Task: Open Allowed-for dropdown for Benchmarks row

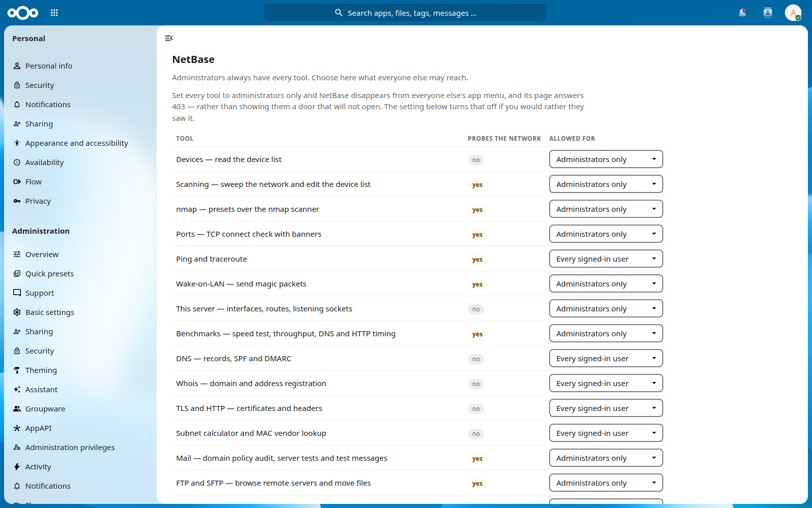Action: click(606, 334)
